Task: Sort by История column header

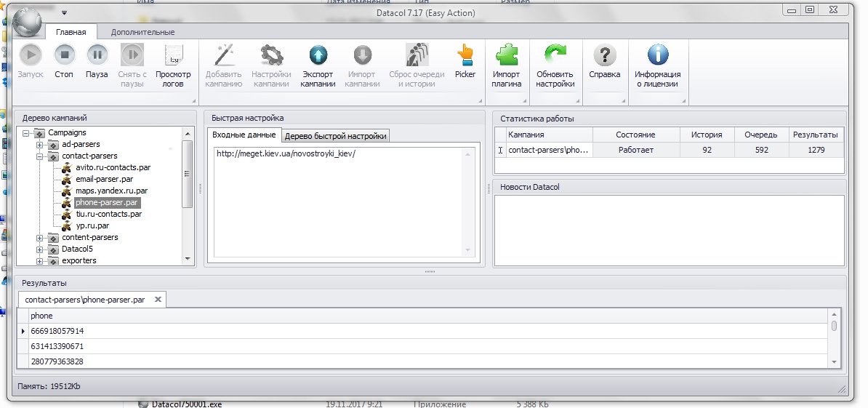Action: click(x=707, y=135)
